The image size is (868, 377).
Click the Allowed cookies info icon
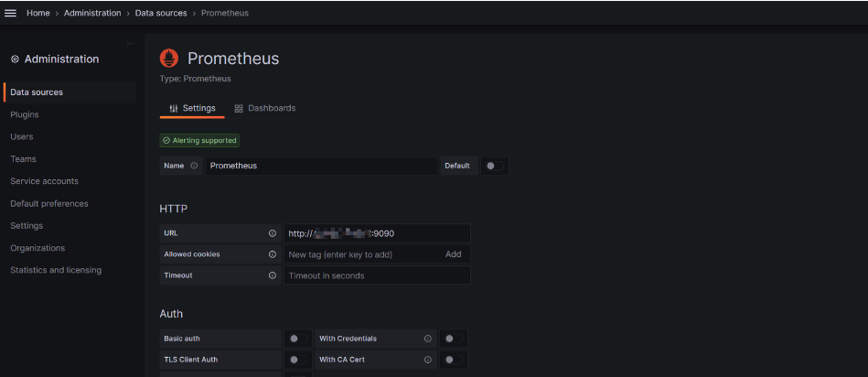point(273,254)
